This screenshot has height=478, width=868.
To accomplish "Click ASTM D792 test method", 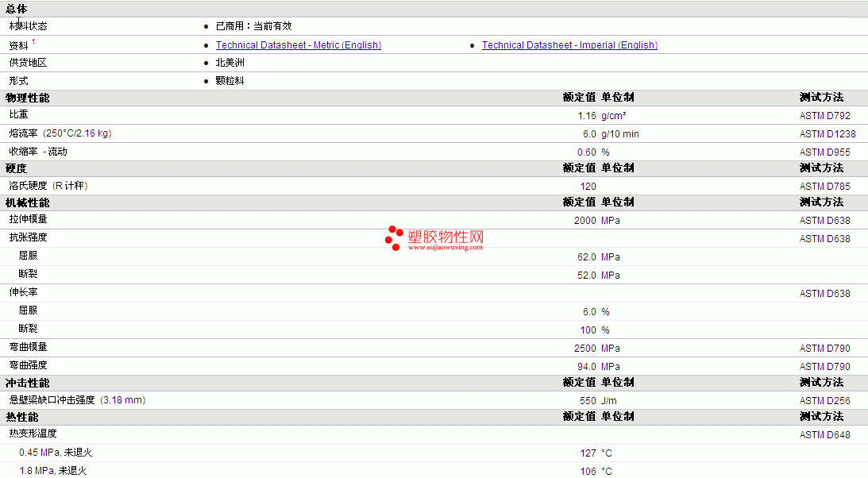I will (x=825, y=116).
